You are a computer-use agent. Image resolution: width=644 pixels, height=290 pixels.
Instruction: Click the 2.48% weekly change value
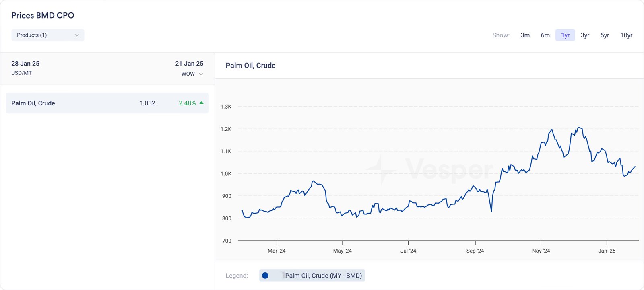tap(187, 103)
